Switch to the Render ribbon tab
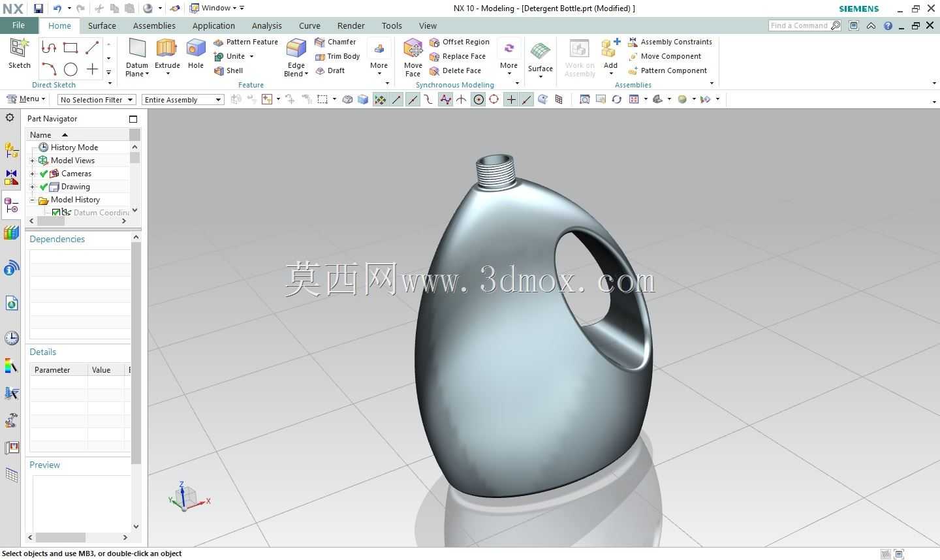The width and height of the screenshot is (940, 560). point(351,26)
